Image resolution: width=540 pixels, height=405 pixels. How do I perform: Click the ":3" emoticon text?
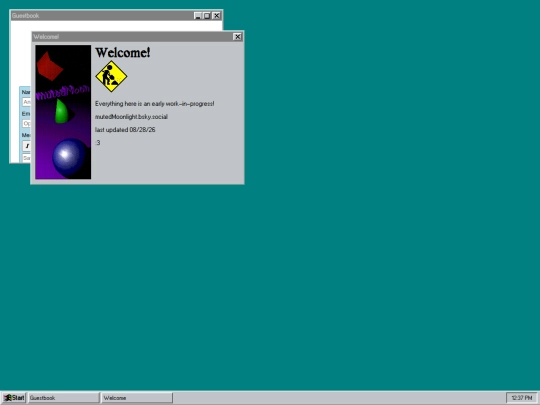click(98, 143)
